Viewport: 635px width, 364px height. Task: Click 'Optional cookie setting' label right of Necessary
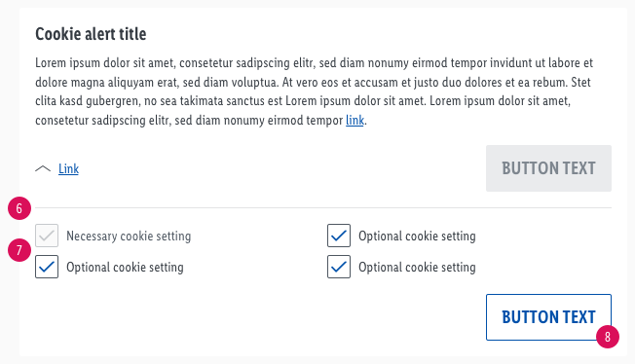tap(417, 237)
